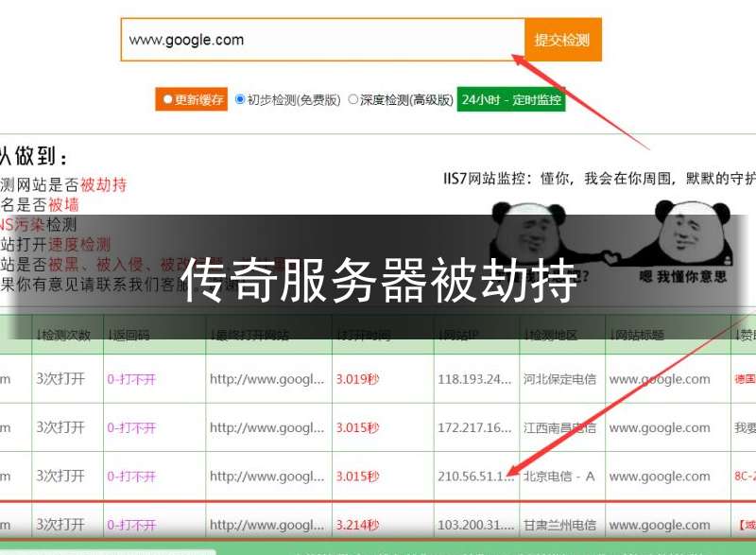Click www.google.com title in 甘肃兰州电信 row
This screenshot has height=555, width=756.
coord(660,525)
